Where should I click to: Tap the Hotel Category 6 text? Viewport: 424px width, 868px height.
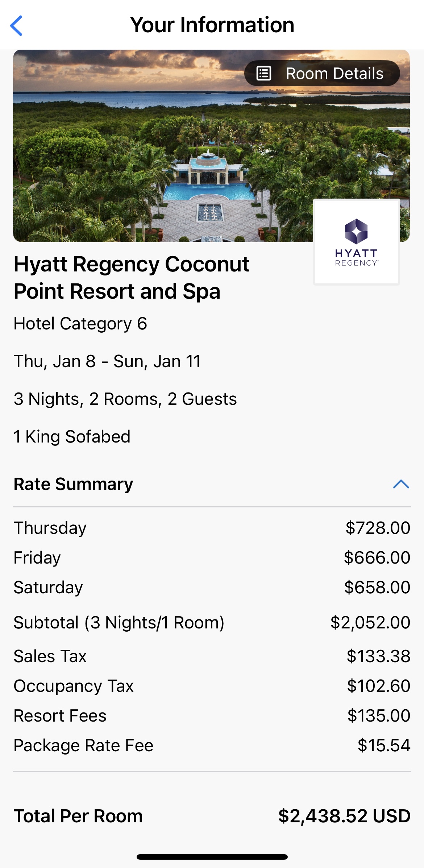(80, 324)
